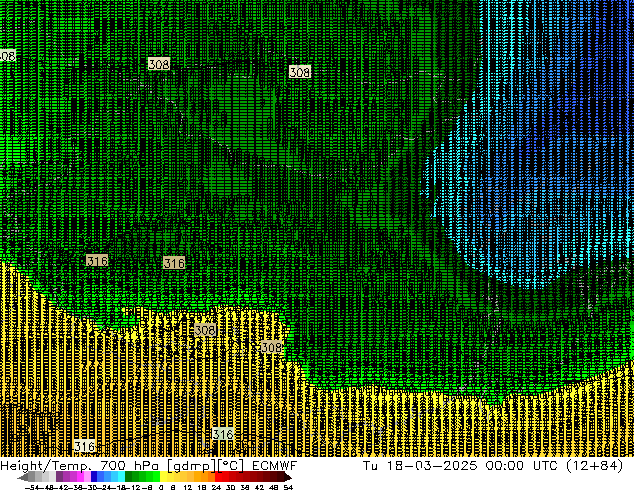634x490 pixels.
Task: Click the '(12+84)' forecast hour text
Action: click(x=595, y=466)
